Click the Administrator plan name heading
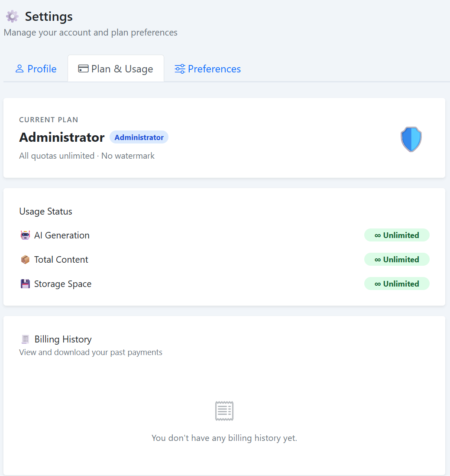 [x=62, y=137]
